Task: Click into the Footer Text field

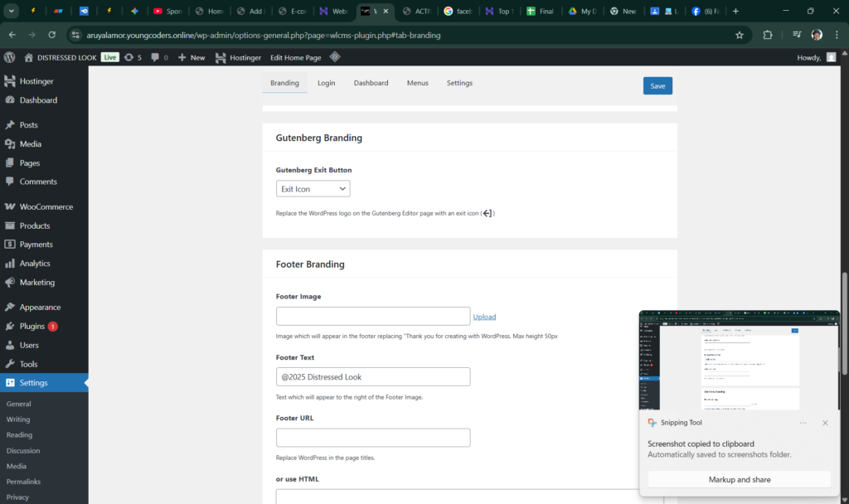Action: click(373, 376)
